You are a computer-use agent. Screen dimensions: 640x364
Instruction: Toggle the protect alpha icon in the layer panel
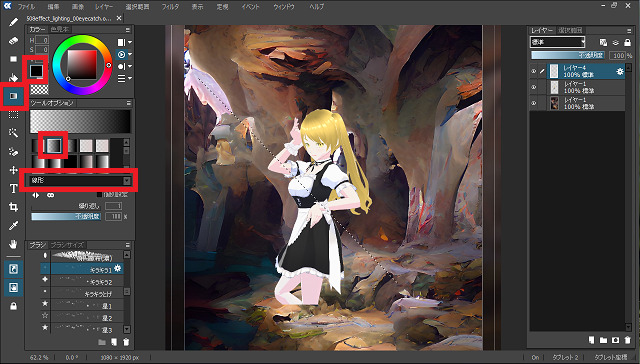click(603, 42)
